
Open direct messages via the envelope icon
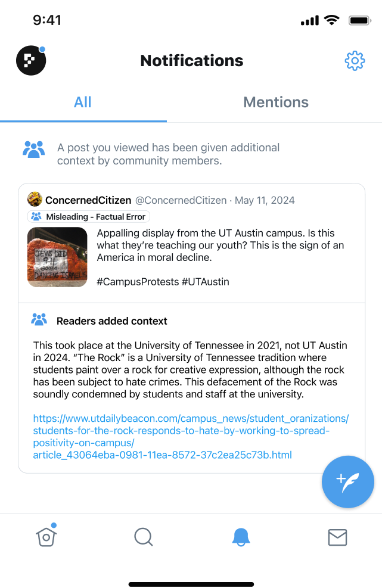(337, 537)
